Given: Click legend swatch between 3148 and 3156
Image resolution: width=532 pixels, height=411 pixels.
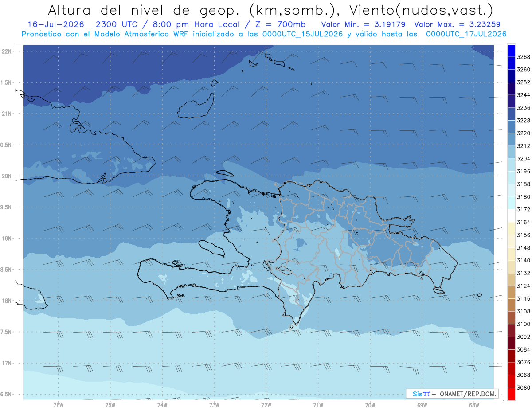Looking at the screenshot, I should [x=511, y=241].
